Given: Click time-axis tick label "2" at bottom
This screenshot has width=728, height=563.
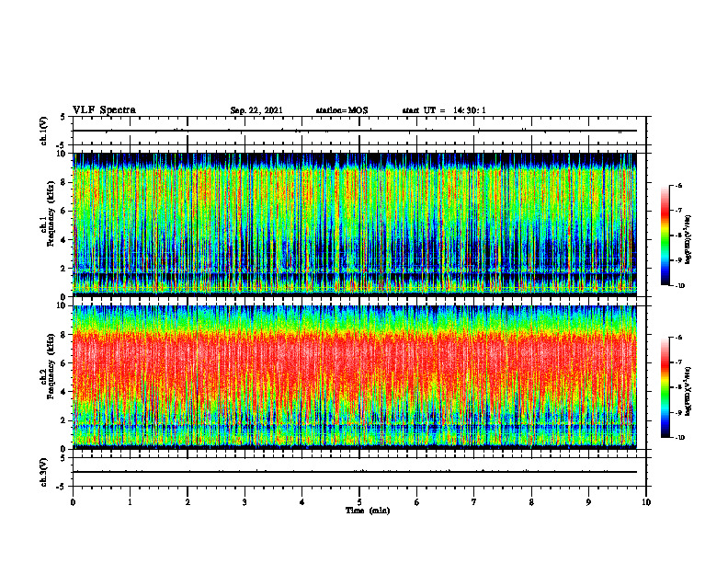Looking at the screenshot, I should 188,501.
